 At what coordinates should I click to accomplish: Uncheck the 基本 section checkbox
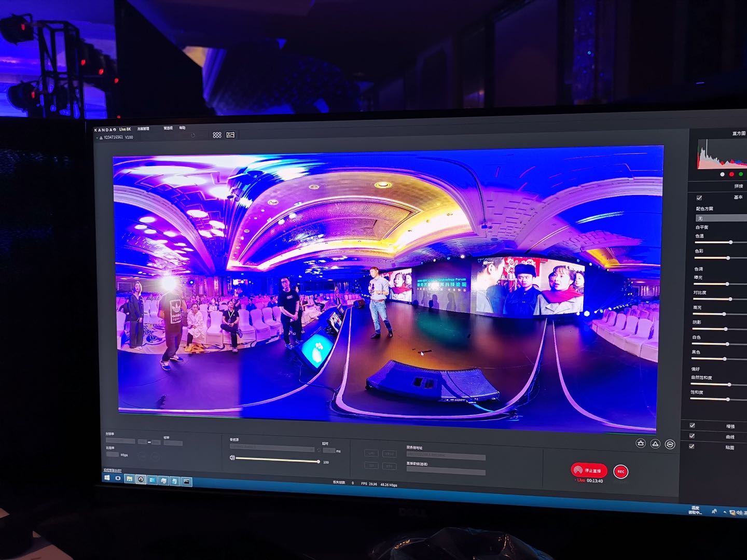[x=699, y=198]
